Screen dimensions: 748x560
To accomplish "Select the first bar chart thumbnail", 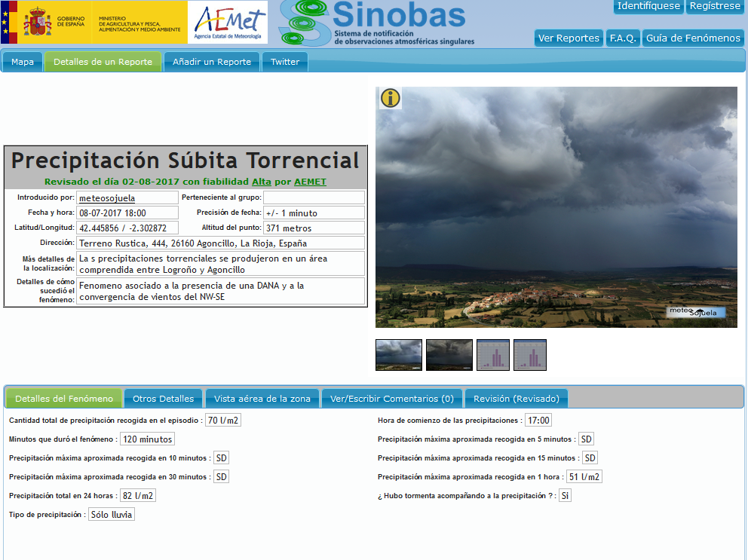I will (x=493, y=355).
